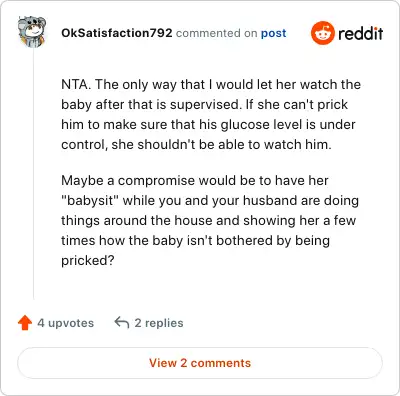Click the "View 2 comments" button
Screen dimensions: 400x396
pos(200,363)
